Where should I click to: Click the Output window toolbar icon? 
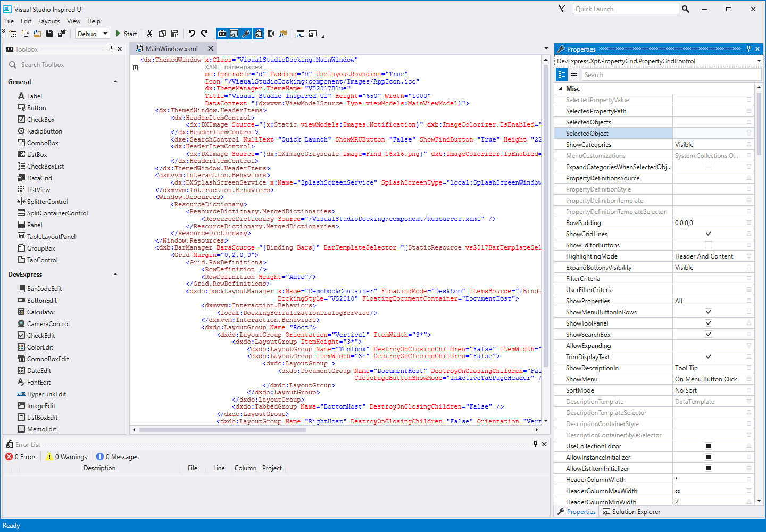(271, 34)
